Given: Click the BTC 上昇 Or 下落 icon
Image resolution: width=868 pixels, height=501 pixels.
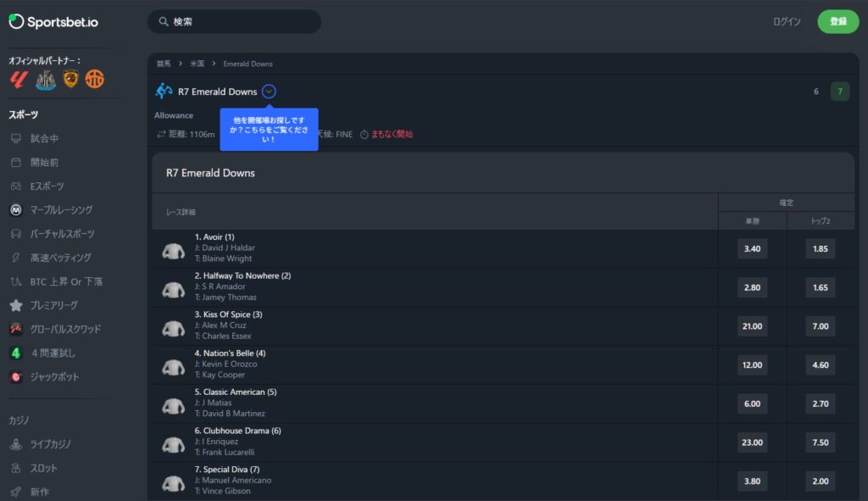Looking at the screenshot, I should 16,281.
